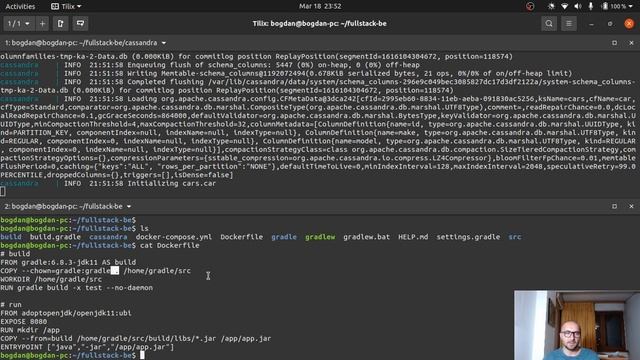Image resolution: width=640 pixels, height=360 pixels.
Task: Open the battery 100% indicator
Action: [x=614, y=6]
